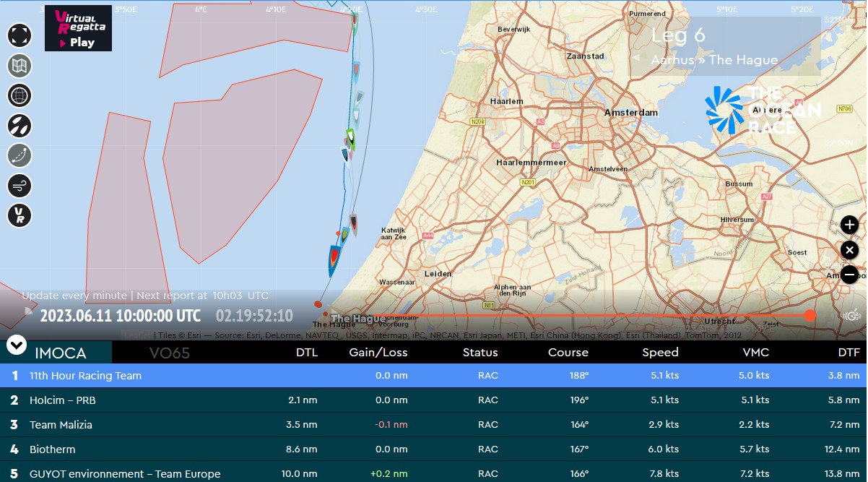The height and width of the screenshot is (482, 868).
Task: Click the X button between zoom controls
Action: coord(849,250)
